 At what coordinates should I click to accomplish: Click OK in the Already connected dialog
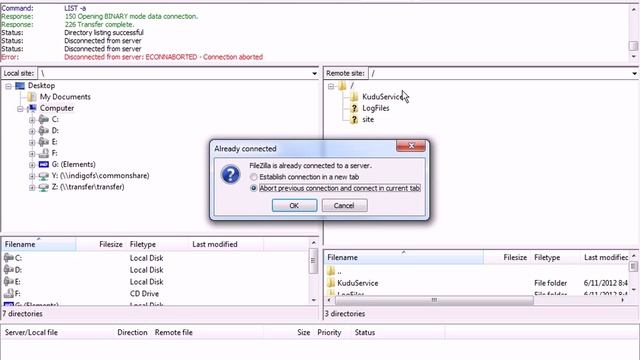pyautogui.click(x=294, y=205)
